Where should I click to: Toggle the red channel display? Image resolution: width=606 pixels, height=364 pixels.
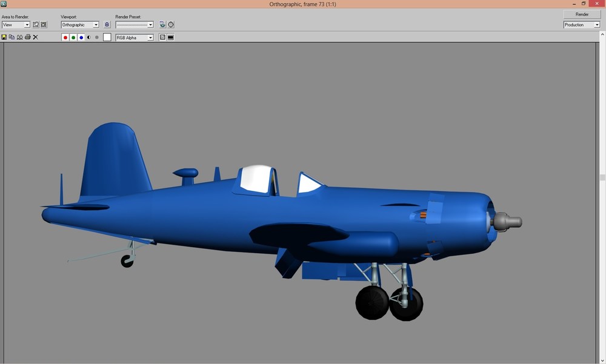click(x=65, y=38)
